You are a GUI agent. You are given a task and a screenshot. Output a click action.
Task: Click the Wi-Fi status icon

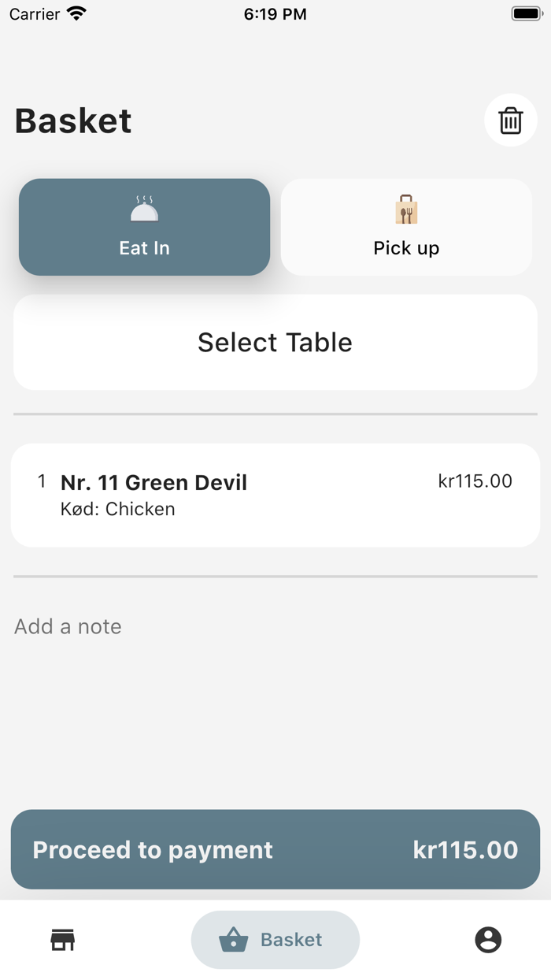(76, 13)
